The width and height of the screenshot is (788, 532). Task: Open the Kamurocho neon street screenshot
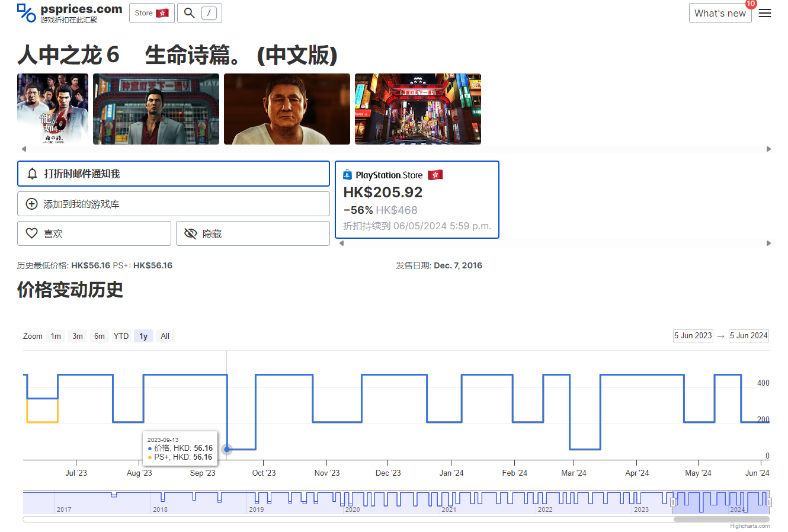pyautogui.click(x=418, y=109)
